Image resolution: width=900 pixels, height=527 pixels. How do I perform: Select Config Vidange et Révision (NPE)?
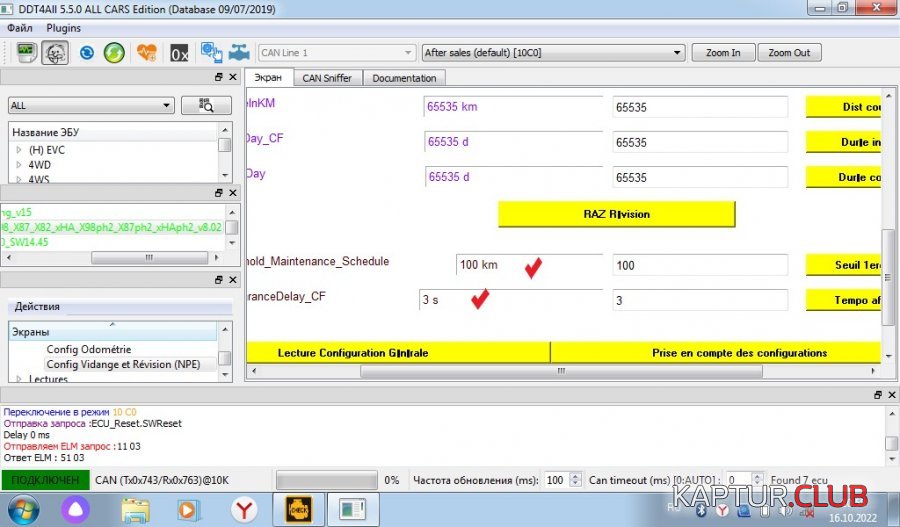(123, 364)
